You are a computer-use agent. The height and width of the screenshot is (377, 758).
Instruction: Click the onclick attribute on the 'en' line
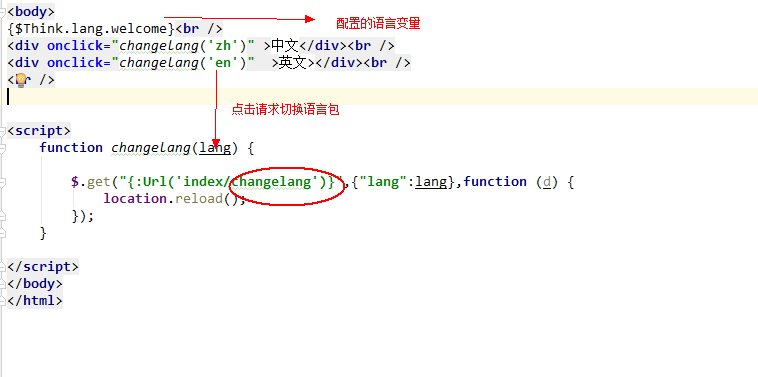pos(79,63)
